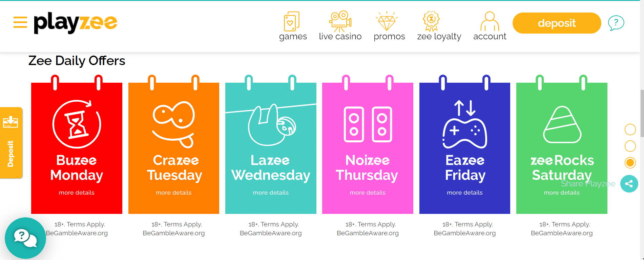Click the orange deposit button
Image resolution: width=644 pixels, height=260 pixels.
pos(557,23)
